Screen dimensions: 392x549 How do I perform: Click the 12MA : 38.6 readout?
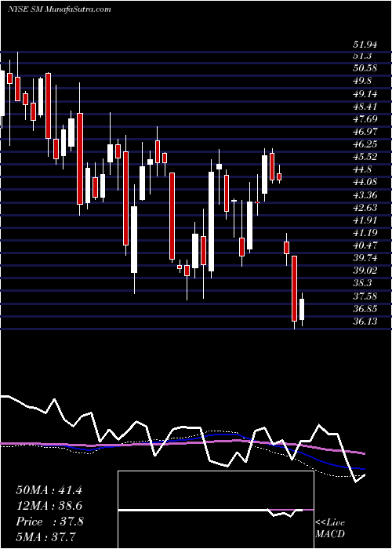click(49, 506)
